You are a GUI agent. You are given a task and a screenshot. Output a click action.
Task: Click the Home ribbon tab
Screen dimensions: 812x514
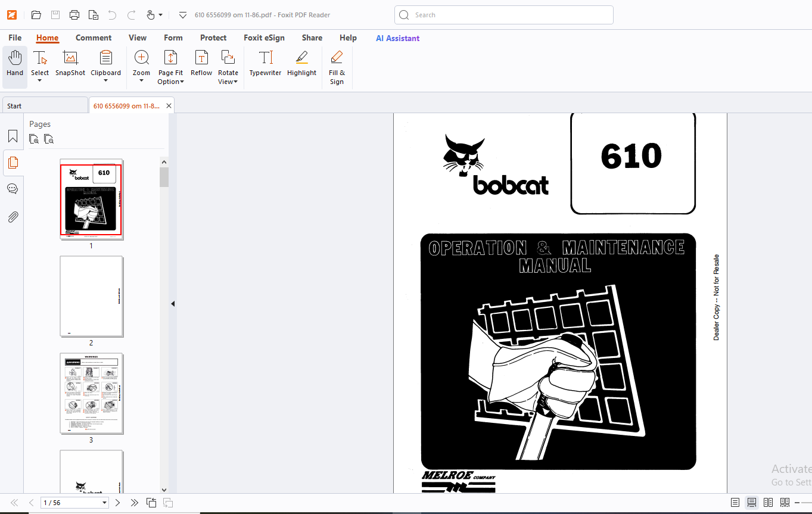(47, 38)
